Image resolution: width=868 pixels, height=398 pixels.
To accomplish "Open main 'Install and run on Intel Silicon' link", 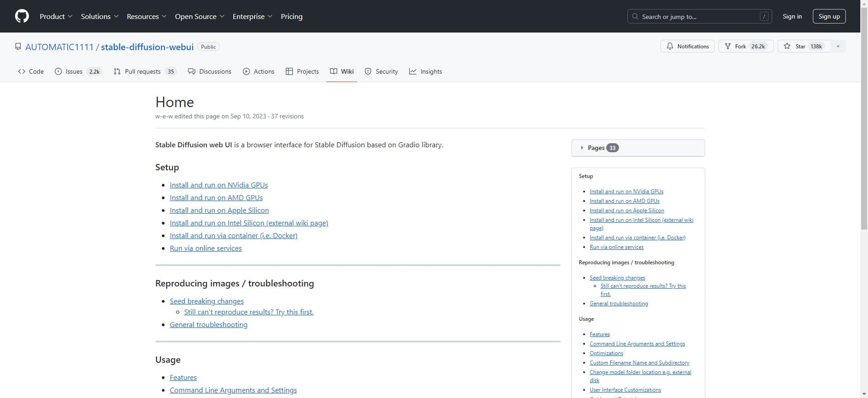I will tap(249, 223).
